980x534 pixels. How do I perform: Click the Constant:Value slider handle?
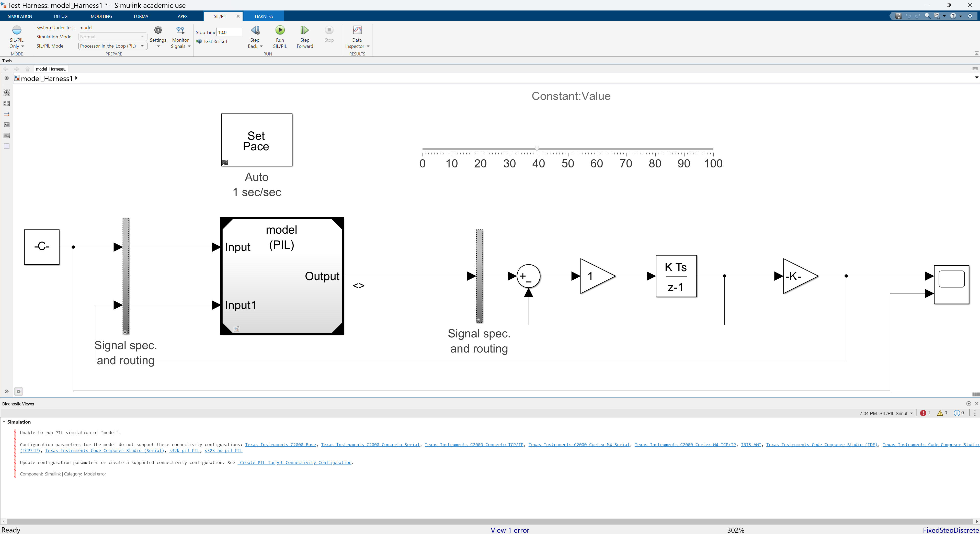[x=537, y=148]
